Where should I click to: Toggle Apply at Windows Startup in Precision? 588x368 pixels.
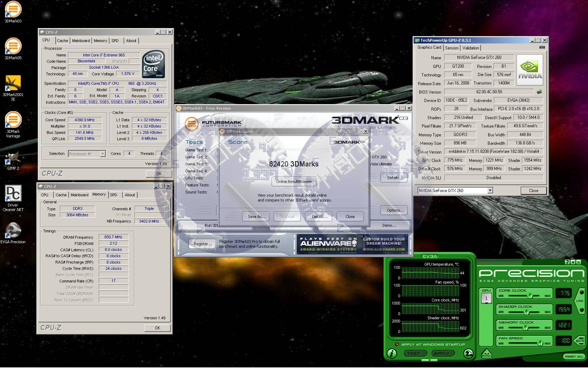(x=397, y=344)
